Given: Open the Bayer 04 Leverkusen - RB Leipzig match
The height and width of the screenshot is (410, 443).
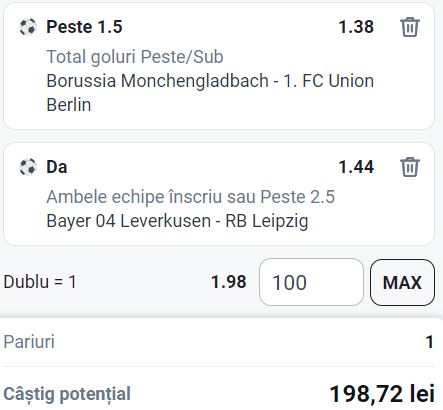Looking at the screenshot, I should [x=177, y=221].
